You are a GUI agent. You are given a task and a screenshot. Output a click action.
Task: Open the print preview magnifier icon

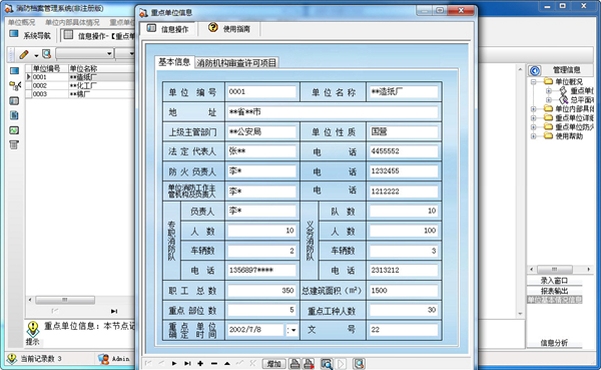pos(326,364)
